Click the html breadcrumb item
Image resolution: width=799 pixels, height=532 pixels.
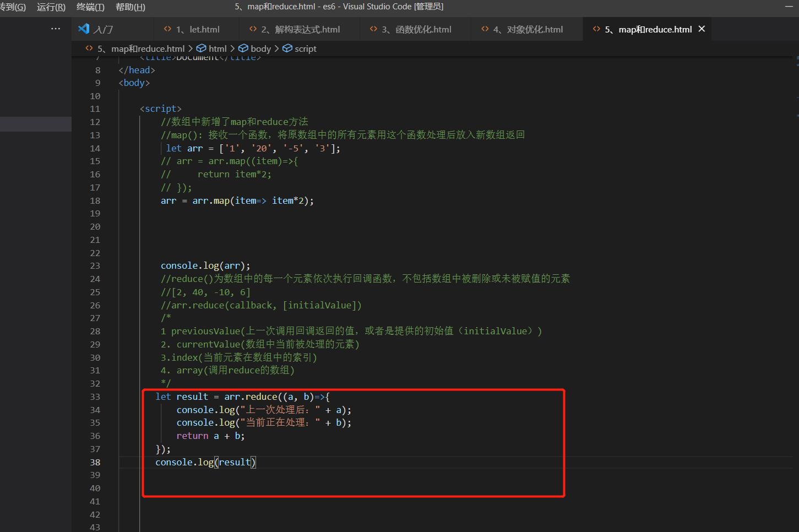tap(218, 48)
